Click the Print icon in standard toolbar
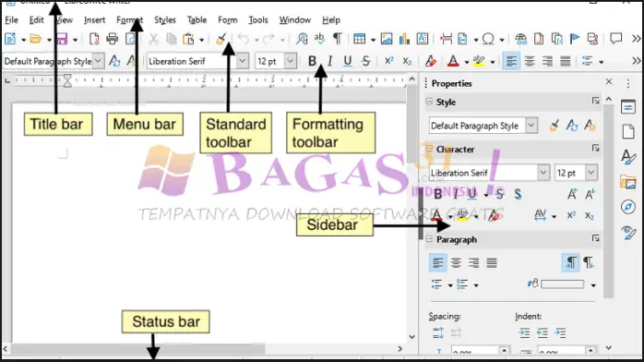This screenshot has height=362, width=644. coord(112,39)
